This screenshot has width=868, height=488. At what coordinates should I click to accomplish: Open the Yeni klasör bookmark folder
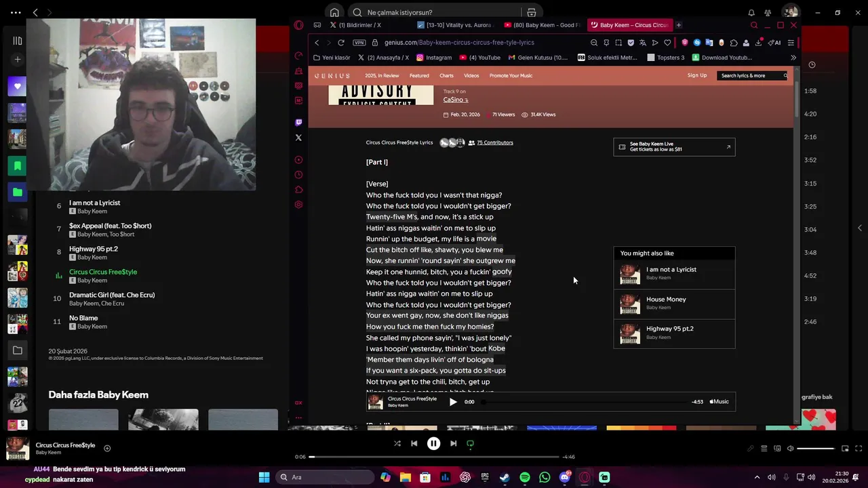coord(332,58)
